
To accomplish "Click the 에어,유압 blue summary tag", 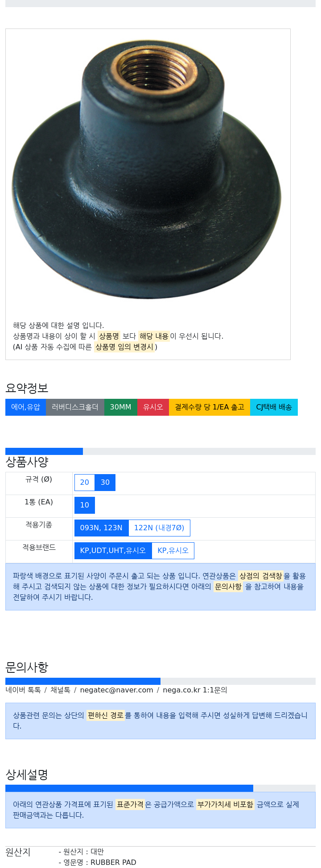I will [25, 407].
